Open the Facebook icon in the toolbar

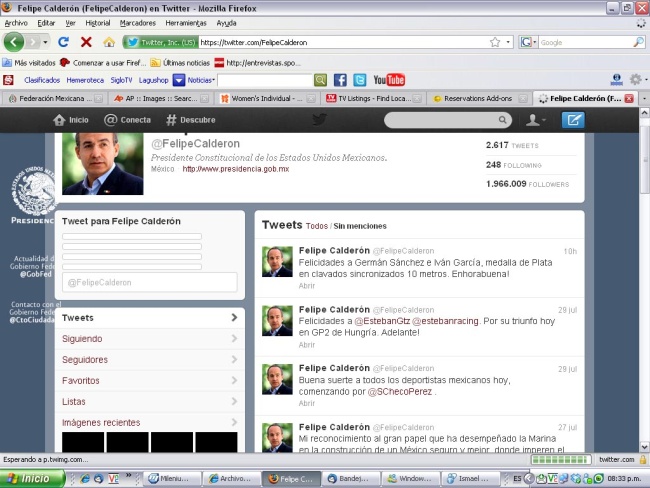point(340,80)
